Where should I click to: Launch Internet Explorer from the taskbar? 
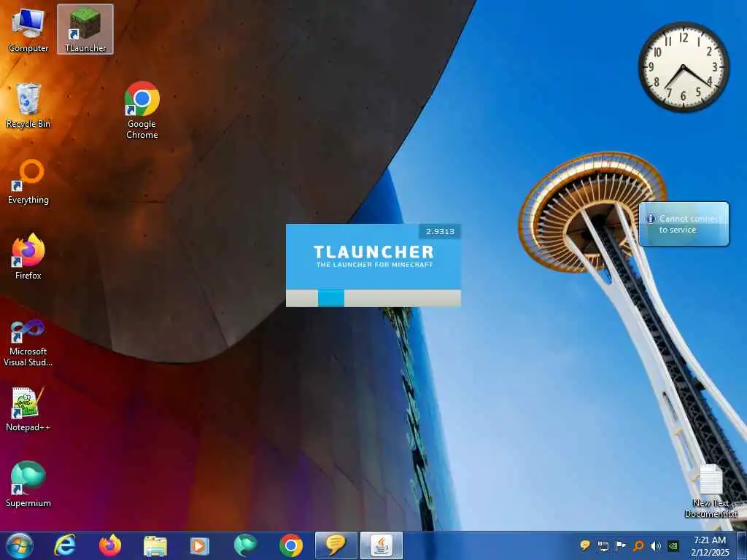point(64,545)
